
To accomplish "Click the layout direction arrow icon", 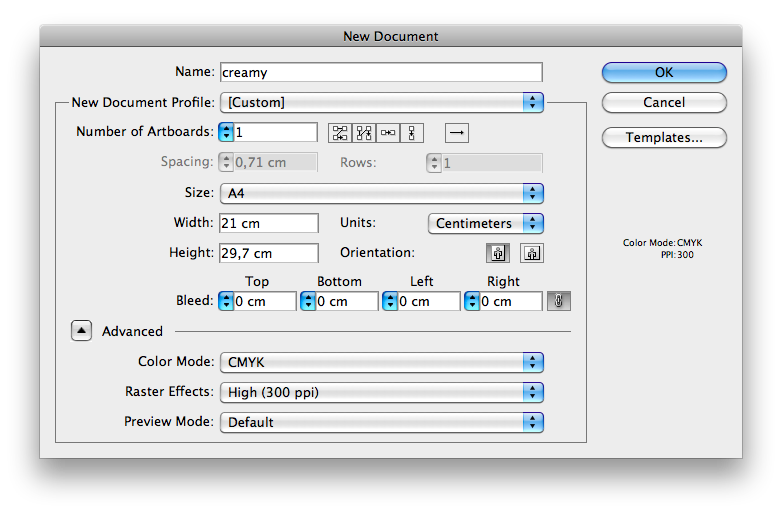I will [x=457, y=132].
